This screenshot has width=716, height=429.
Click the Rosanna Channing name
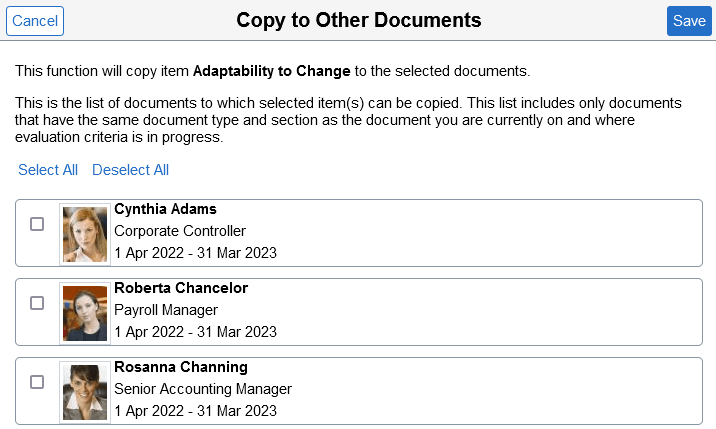(x=181, y=367)
